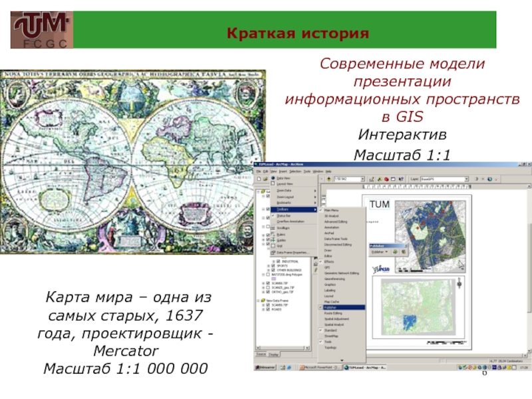
Task: Enable the SCAN25_geo.TIF layer checkbox
Action: point(268,287)
